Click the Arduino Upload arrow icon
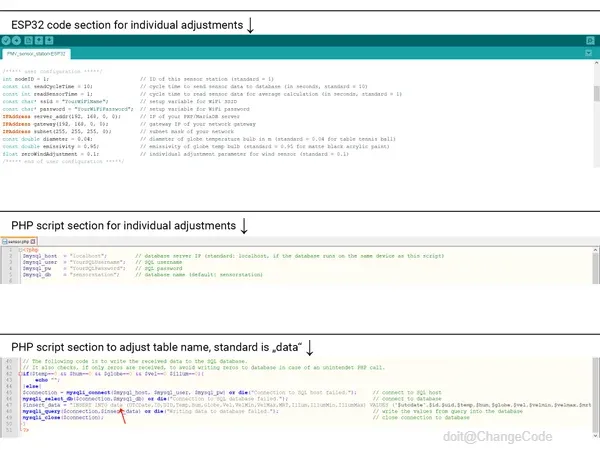This screenshot has width=600, height=450. (x=16, y=41)
